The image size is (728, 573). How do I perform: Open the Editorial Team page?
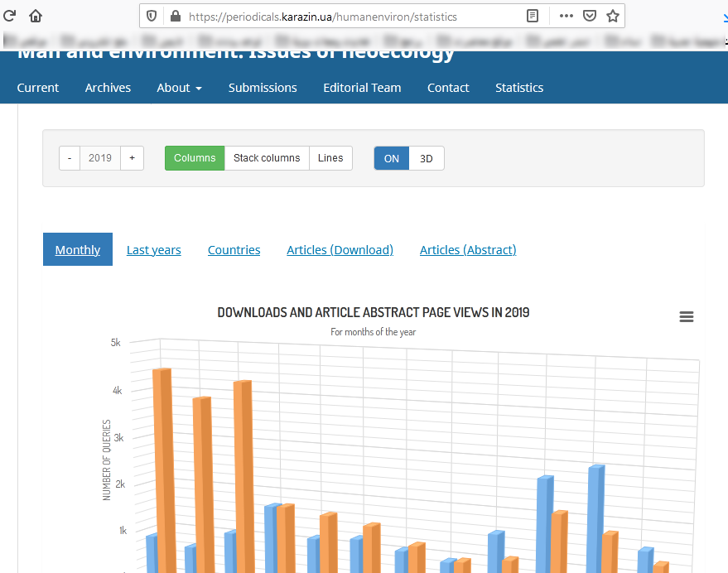[x=362, y=88]
